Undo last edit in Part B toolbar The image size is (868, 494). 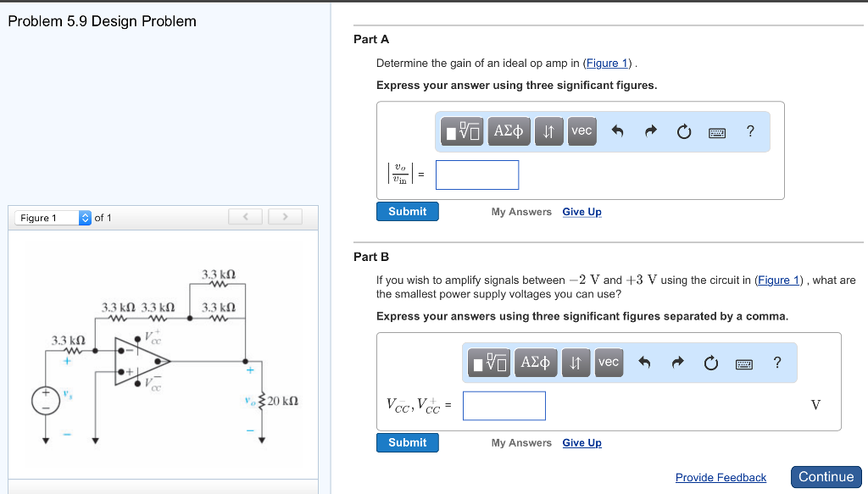coord(644,363)
